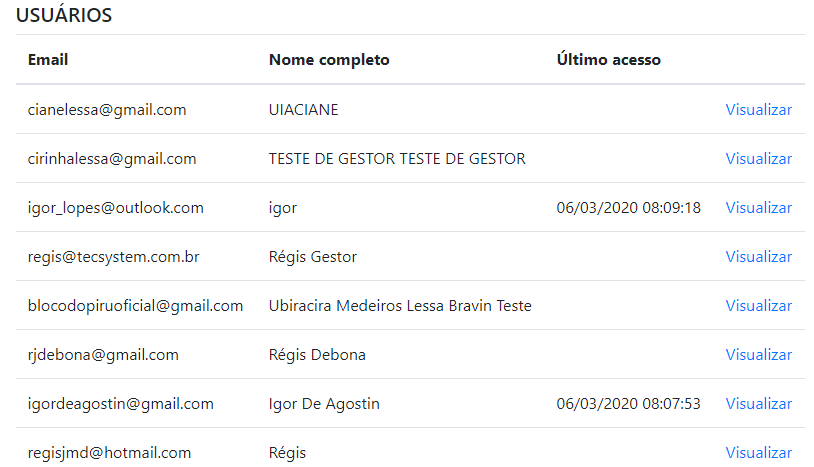814x467 pixels.
Task: Click Ubiracira Medeiros Lessa Bravin Teste name
Action: click(x=400, y=306)
